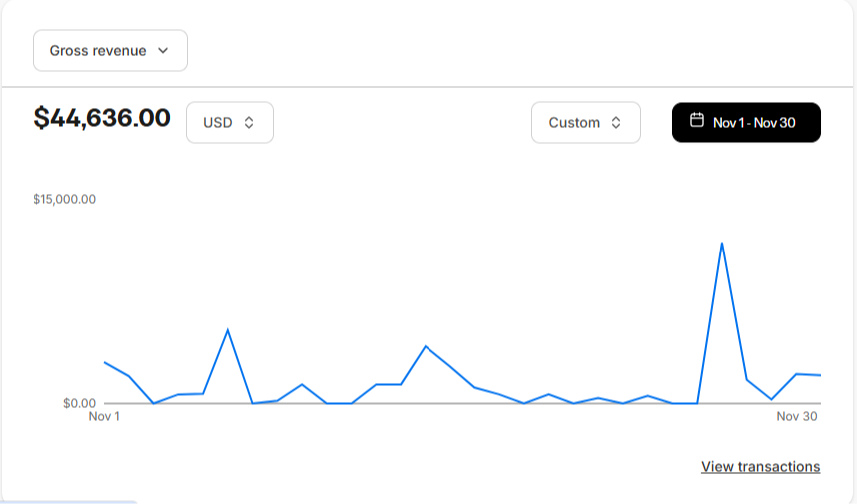Click the chevron arrow beside Gross revenue

(x=163, y=50)
